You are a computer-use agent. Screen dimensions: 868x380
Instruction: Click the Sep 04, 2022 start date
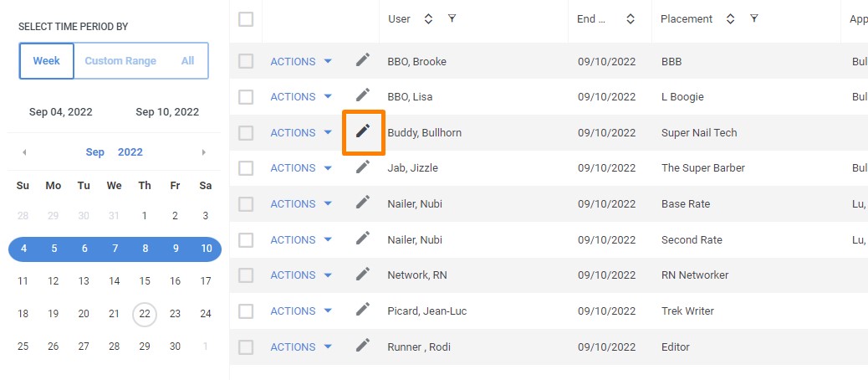click(61, 112)
